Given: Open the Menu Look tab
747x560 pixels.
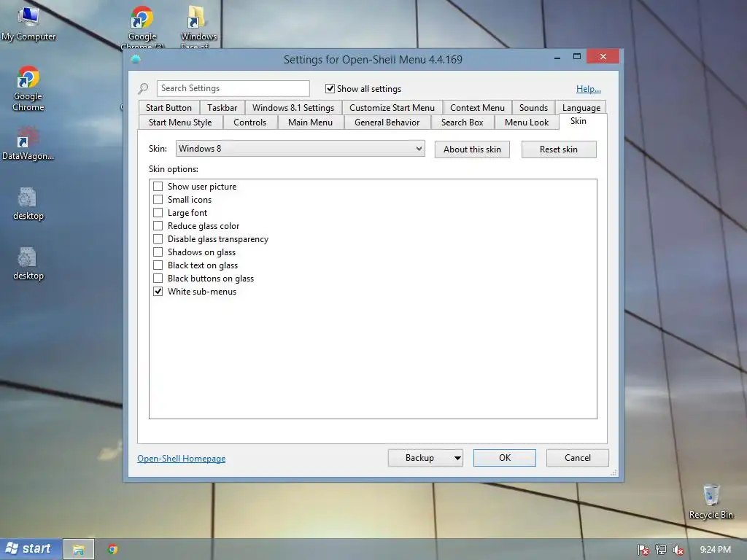Looking at the screenshot, I should coord(527,122).
